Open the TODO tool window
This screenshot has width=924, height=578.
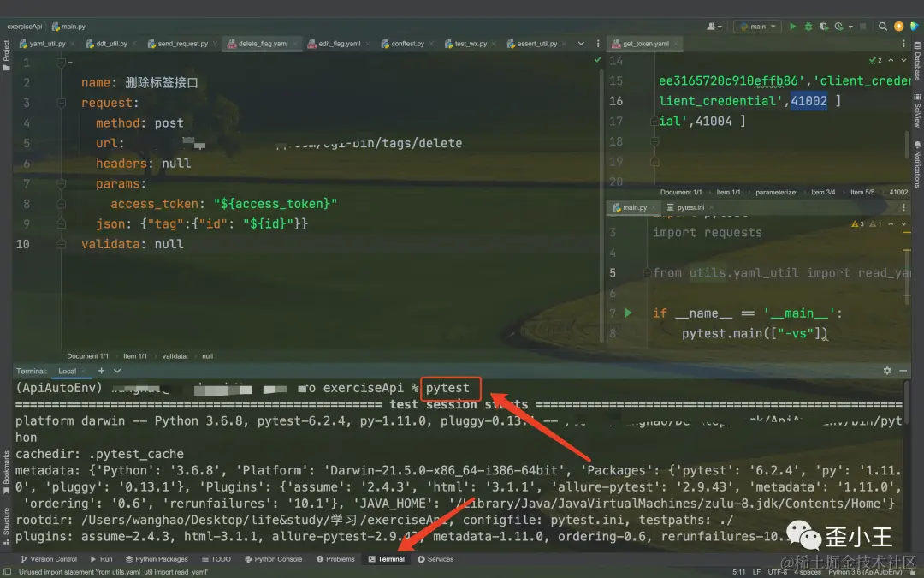pyautogui.click(x=216, y=559)
